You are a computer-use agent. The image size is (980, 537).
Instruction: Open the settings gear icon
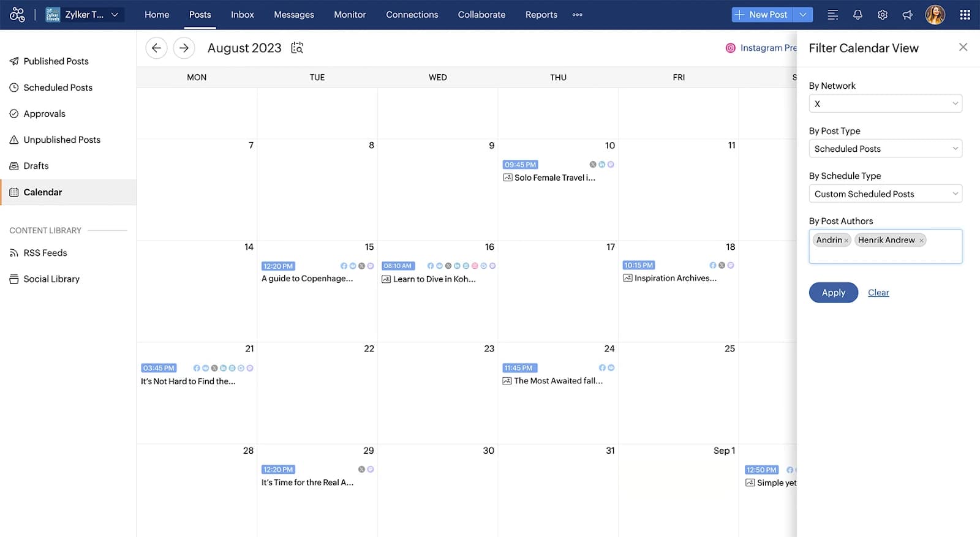click(882, 15)
